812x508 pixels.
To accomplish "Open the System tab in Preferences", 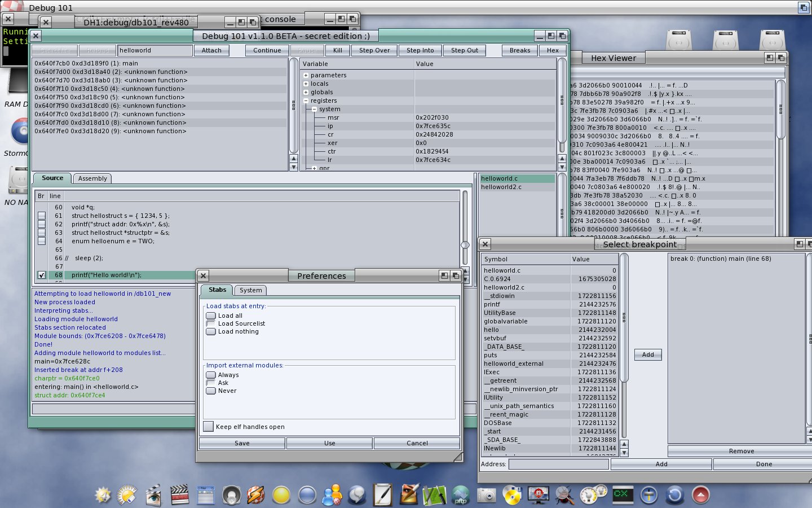I will point(250,290).
